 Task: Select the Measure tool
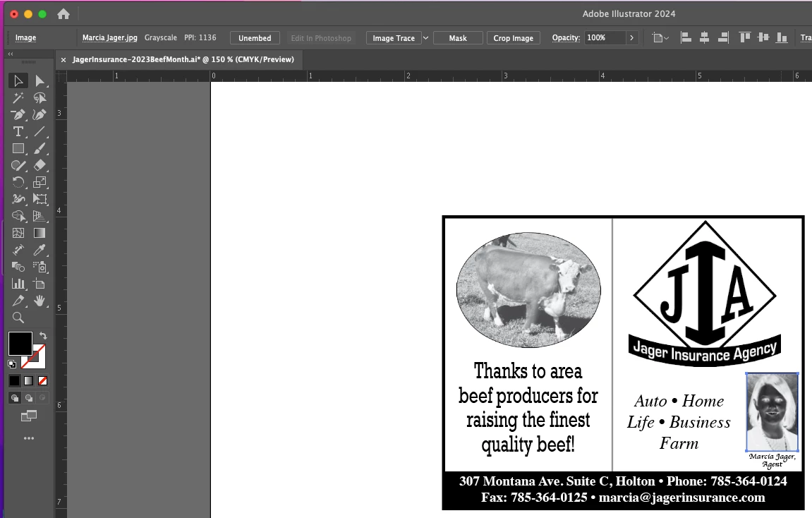[18, 250]
